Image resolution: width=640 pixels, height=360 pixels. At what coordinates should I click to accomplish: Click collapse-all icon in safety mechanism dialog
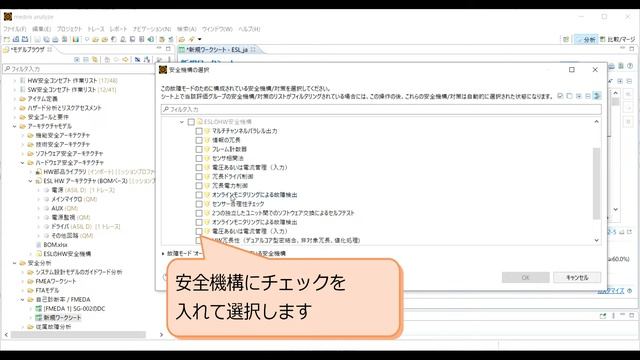coord(588,96)
